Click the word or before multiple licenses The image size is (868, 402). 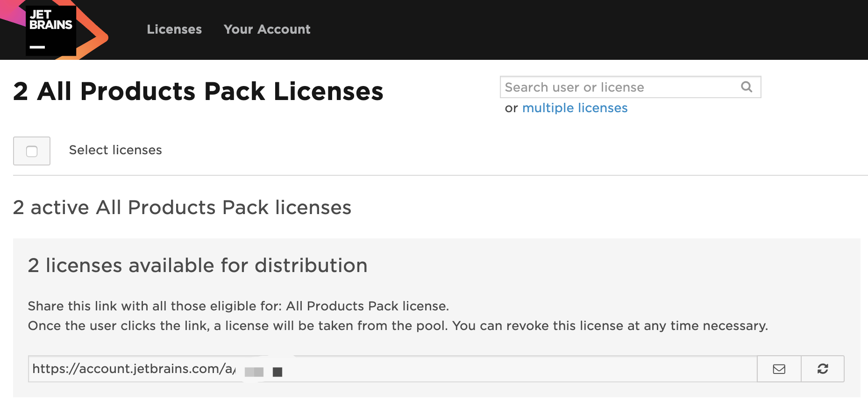(x=511, y=108)
